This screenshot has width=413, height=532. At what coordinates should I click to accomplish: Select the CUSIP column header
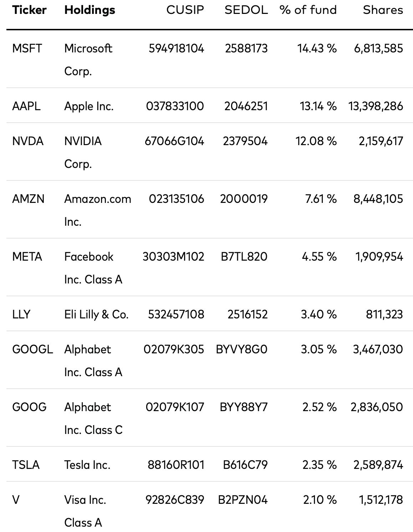tap(185, 10)
